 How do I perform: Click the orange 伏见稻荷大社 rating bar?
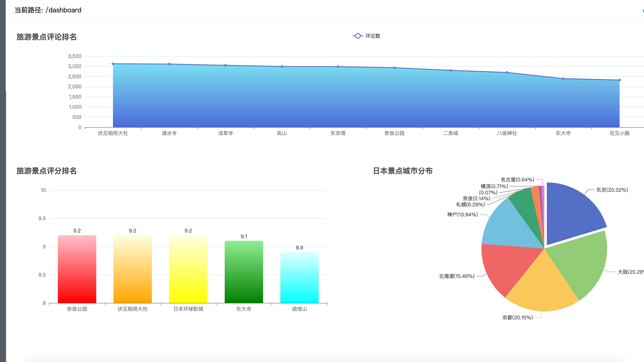133,269
